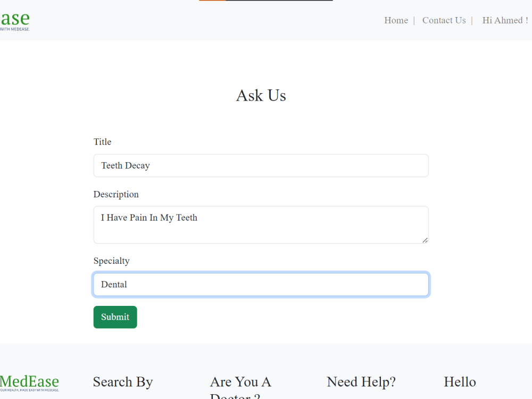Click the Need Help? footer heading
532x399 pixels.
[361, 382]
